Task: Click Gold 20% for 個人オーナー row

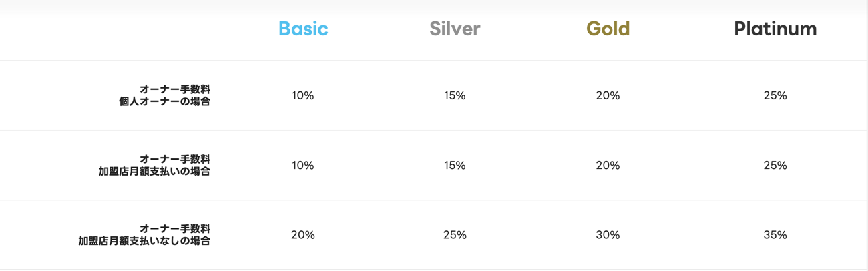Action: pyautogui.click(x=608, y=95)
